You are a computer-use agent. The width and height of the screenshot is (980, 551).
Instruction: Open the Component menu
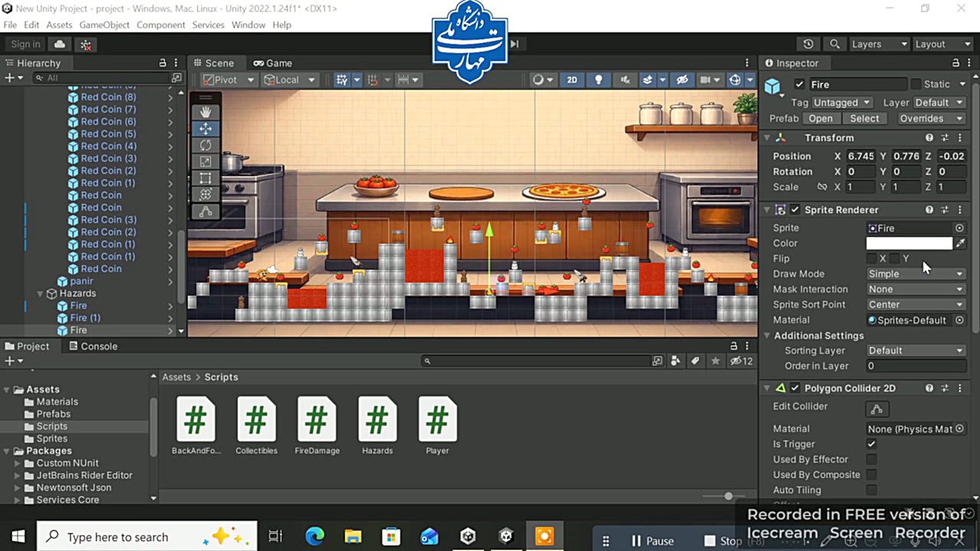point(161,25)
